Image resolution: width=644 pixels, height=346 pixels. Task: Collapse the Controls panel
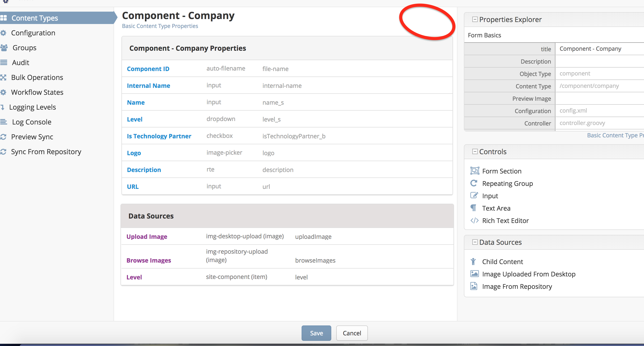[475, 151]
